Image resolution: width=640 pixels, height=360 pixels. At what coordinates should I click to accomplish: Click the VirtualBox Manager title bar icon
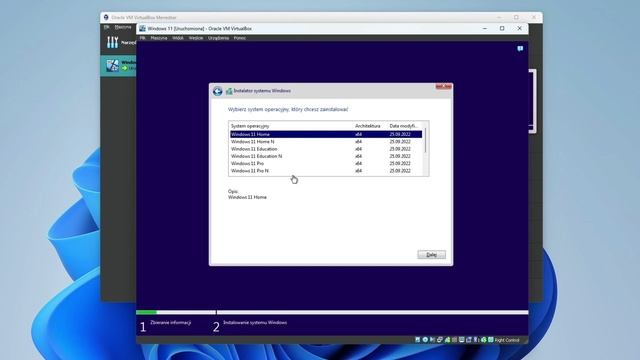(106, 18)
